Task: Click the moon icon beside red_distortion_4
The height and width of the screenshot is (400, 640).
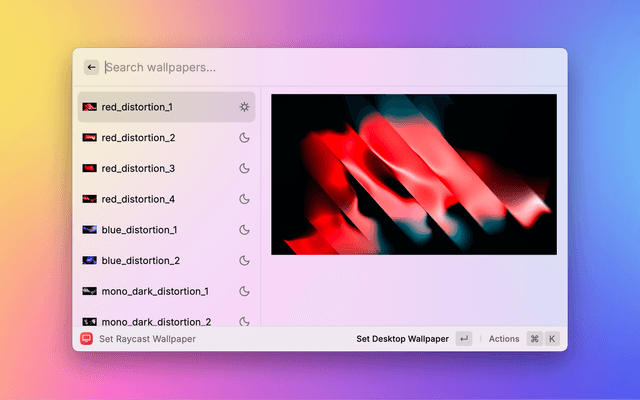Action: (x=244, y=199)
